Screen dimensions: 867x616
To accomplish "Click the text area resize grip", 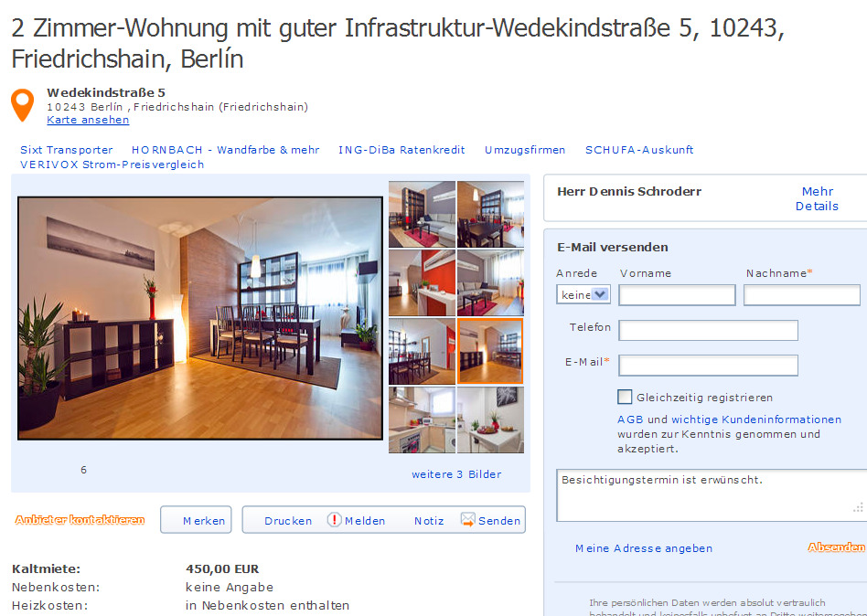I will tap(858, 508).
